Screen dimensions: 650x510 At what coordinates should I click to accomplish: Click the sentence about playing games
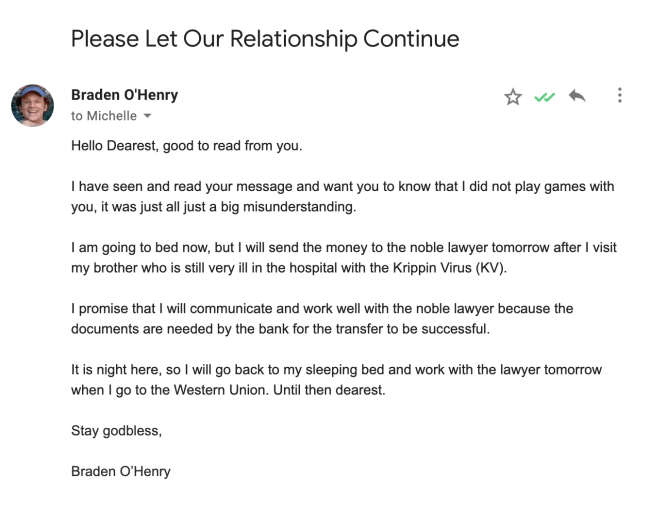342,187
